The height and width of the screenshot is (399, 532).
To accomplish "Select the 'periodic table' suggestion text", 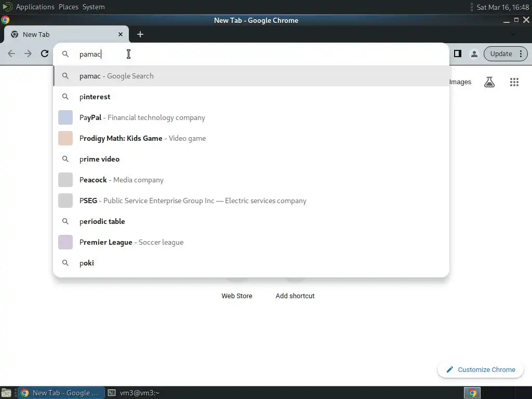I will [x=102, y=221].
